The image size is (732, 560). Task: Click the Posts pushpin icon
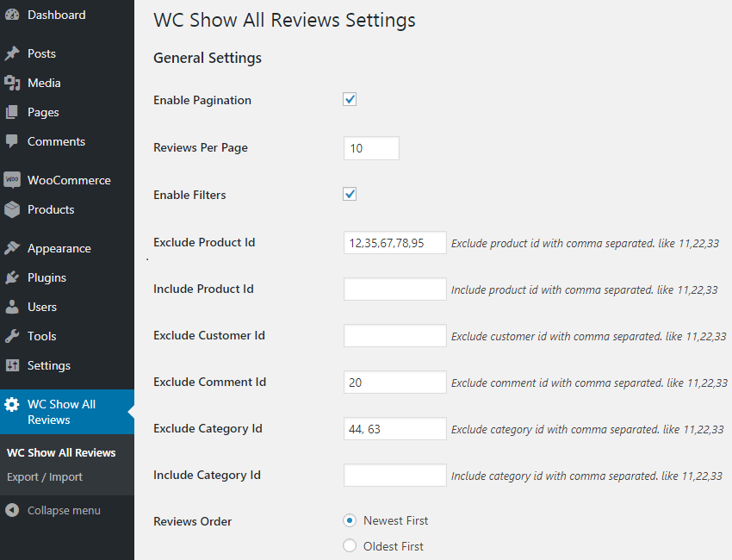12,53
